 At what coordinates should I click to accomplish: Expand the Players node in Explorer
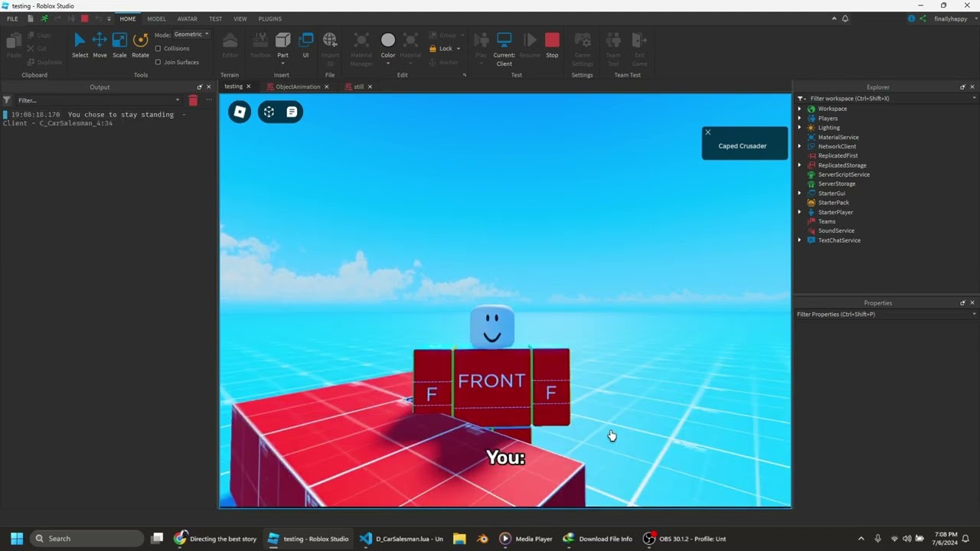click(x=799, y=119)
